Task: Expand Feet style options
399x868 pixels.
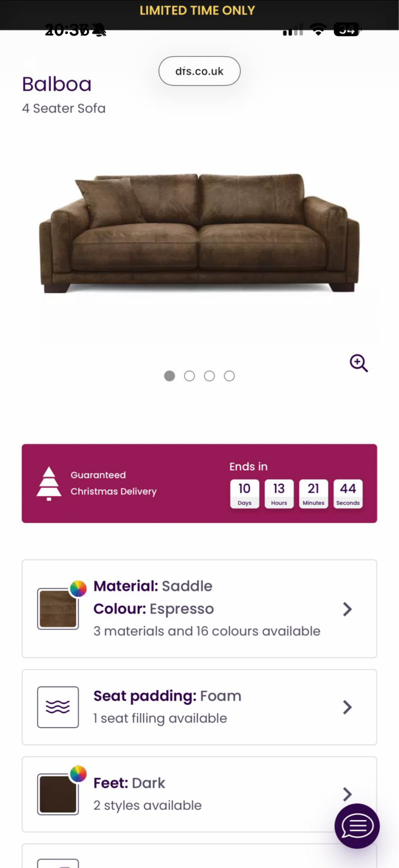Action: click(x=348, y=793)
